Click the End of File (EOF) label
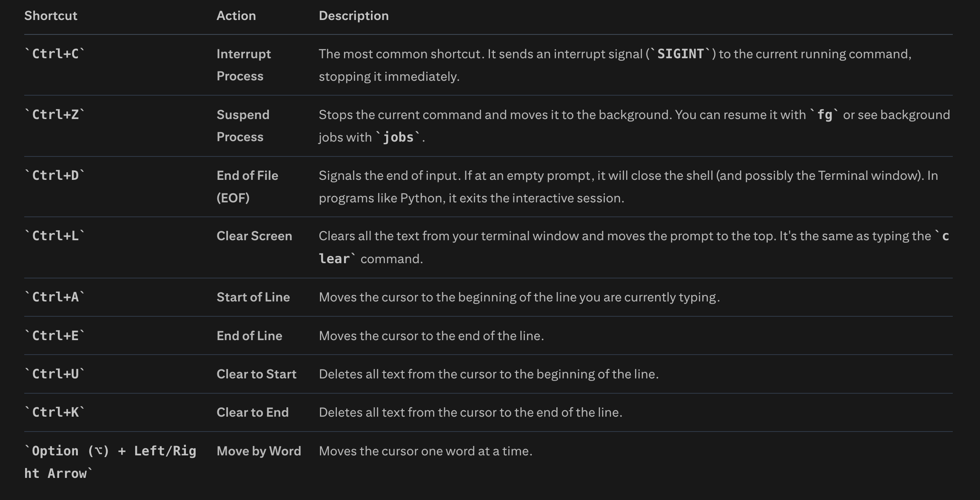 pyautogui.click(x=247, y=186)
